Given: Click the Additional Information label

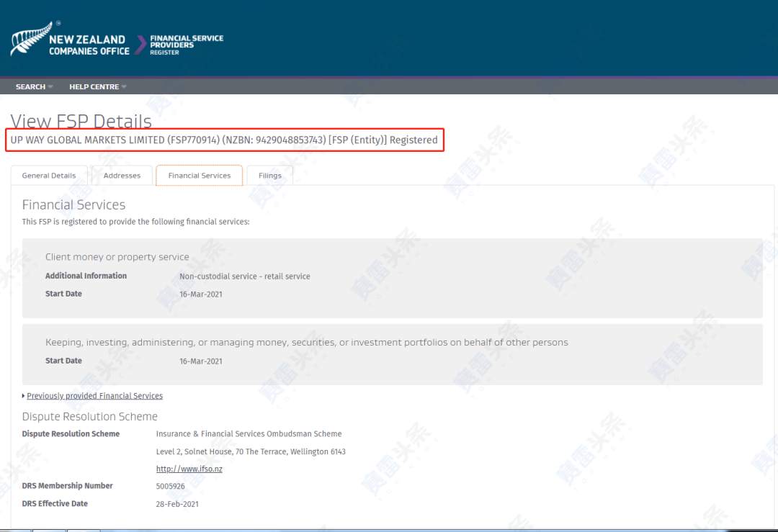Looking at the screenshot, I should tap(86, 276).
